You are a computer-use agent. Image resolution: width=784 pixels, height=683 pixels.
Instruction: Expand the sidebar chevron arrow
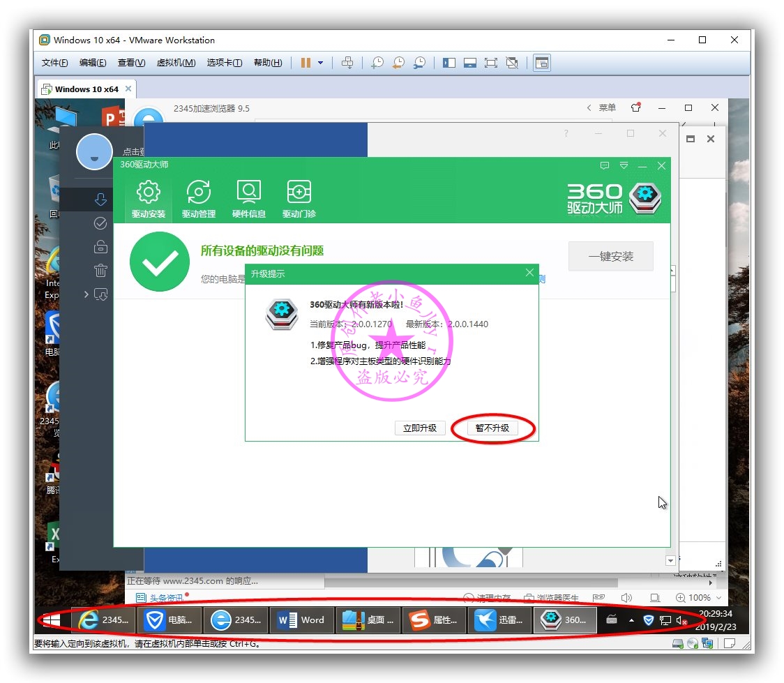click(x=86, y=294)
